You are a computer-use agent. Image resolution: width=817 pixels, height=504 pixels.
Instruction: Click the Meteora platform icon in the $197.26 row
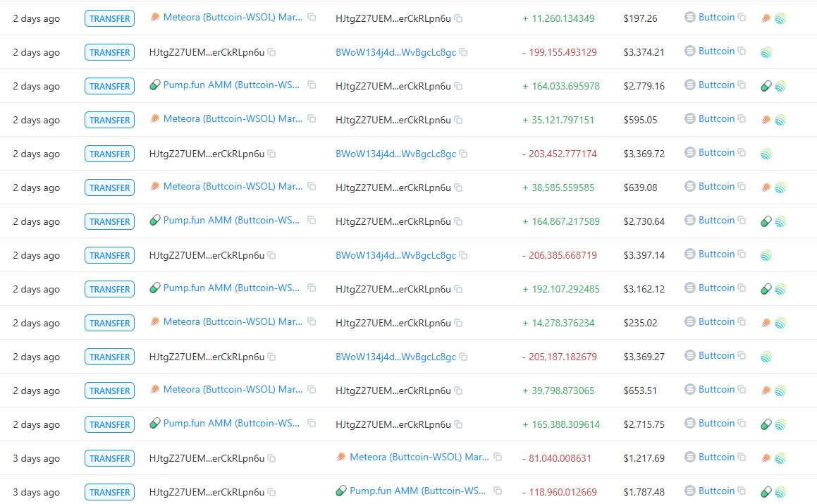pyautogui.click(x=766, y=18)
